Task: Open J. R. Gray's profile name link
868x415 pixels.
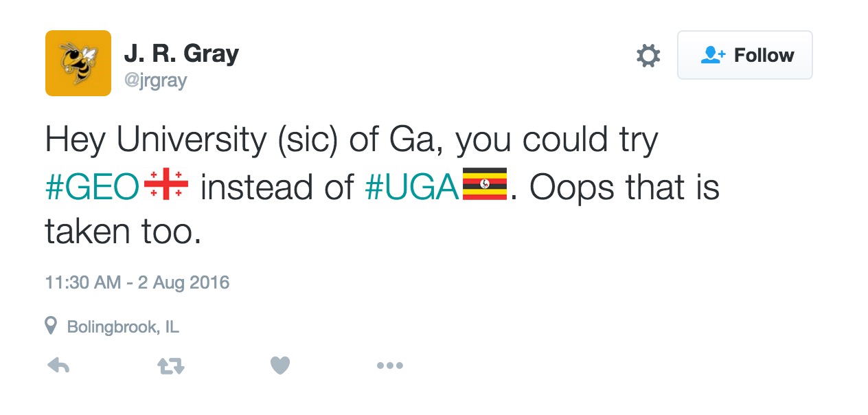Action: [181, 53]
